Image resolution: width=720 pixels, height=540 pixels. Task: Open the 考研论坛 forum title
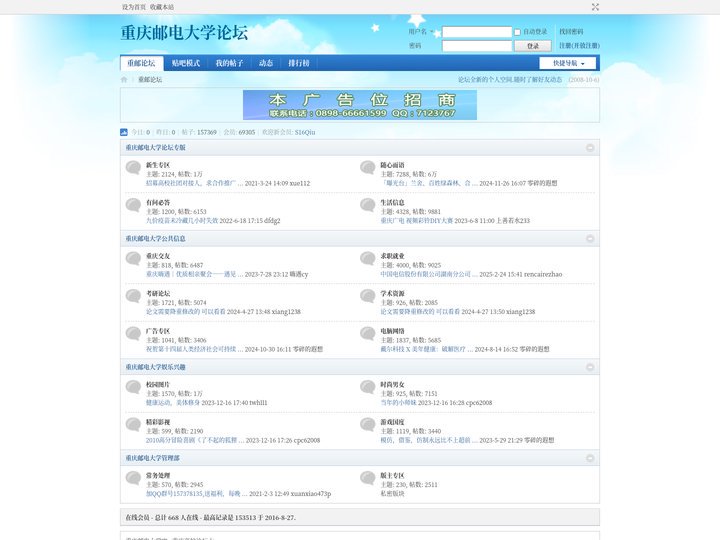(x=158, y=293)
